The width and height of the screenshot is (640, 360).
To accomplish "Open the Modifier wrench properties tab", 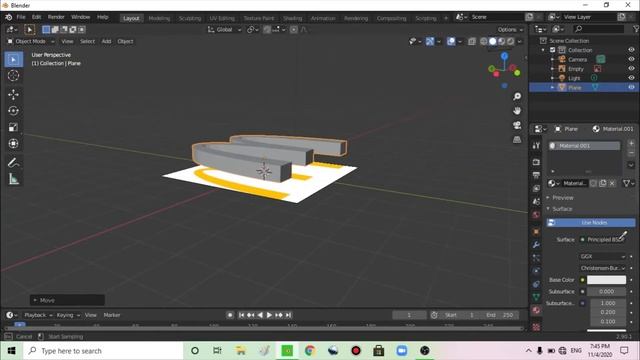I will [x=536, y=244].
